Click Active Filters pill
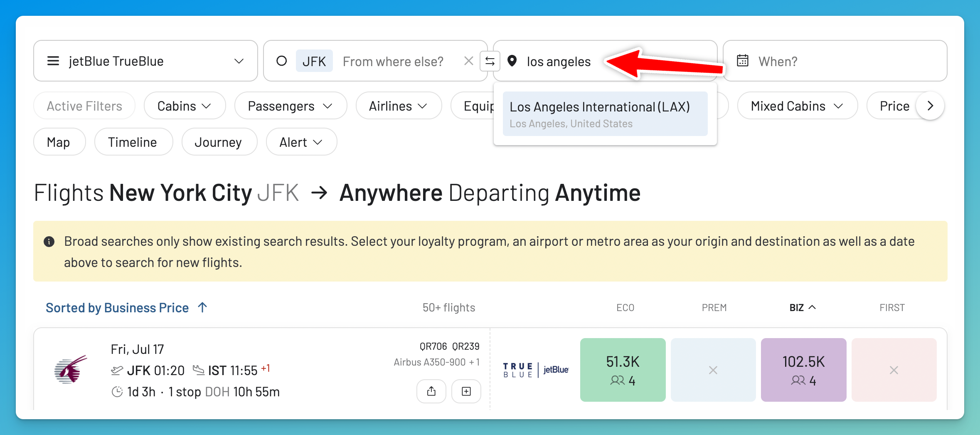Image resolution: width=980 pixels, height=435 pixels. tap(84, 106)
